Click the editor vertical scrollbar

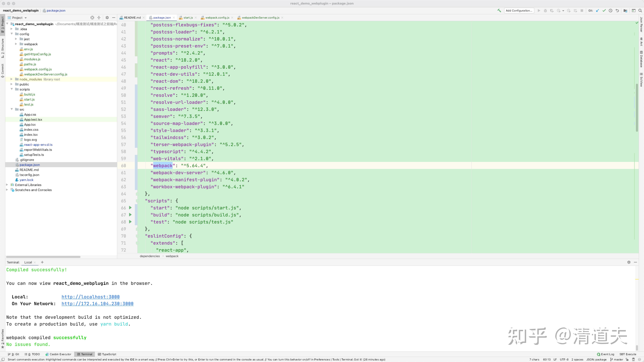coord(637,107)
